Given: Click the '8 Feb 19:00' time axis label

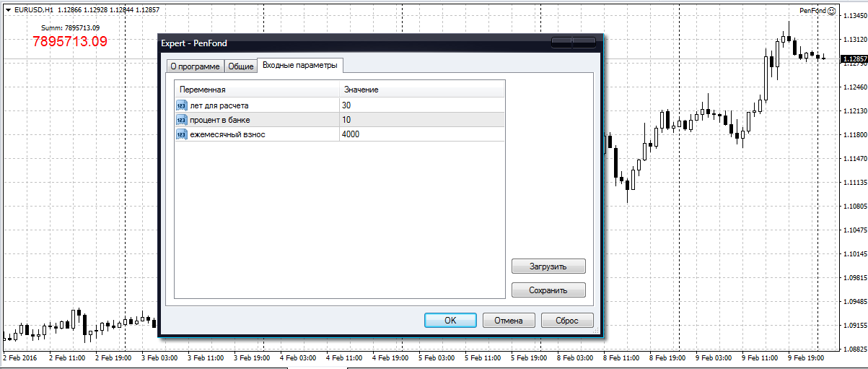Looking at the screenshot, I should coord(667,358).
